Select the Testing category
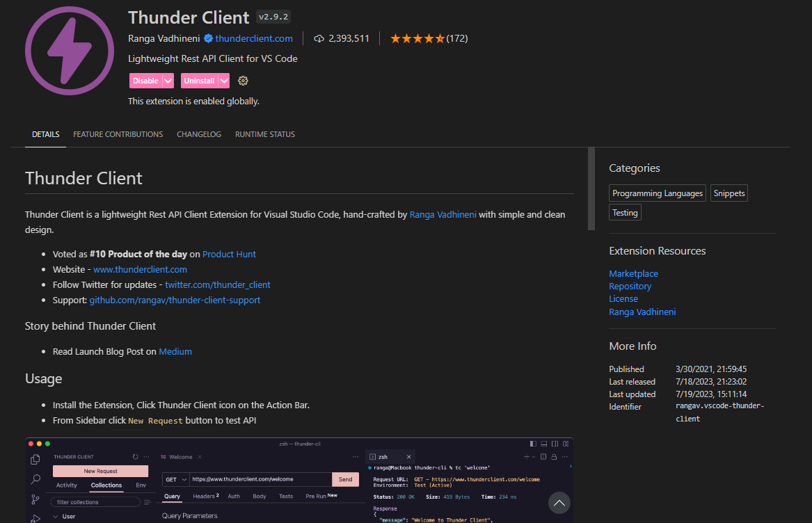812x523 pixels. [x=625, y=212]
